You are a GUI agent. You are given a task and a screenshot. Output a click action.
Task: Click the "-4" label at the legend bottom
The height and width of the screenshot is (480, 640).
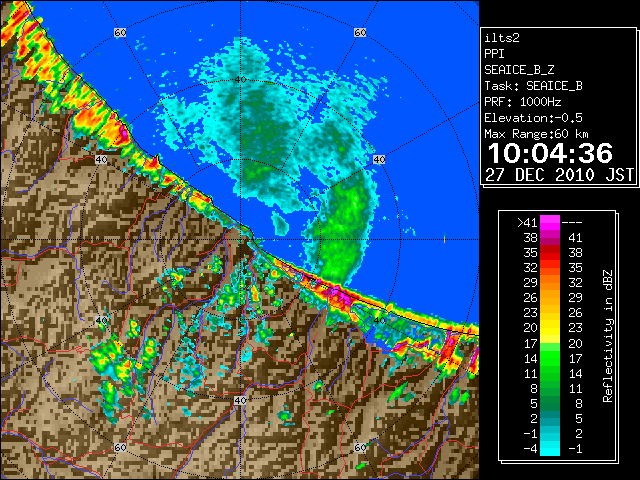tap(530, 449)
